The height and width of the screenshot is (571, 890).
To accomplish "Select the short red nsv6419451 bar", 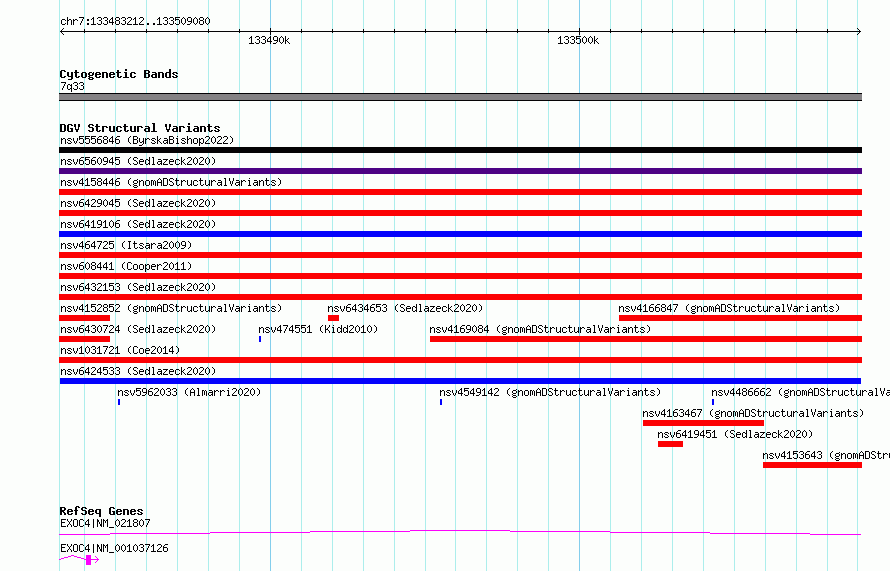I will click(x=670, y=444).
